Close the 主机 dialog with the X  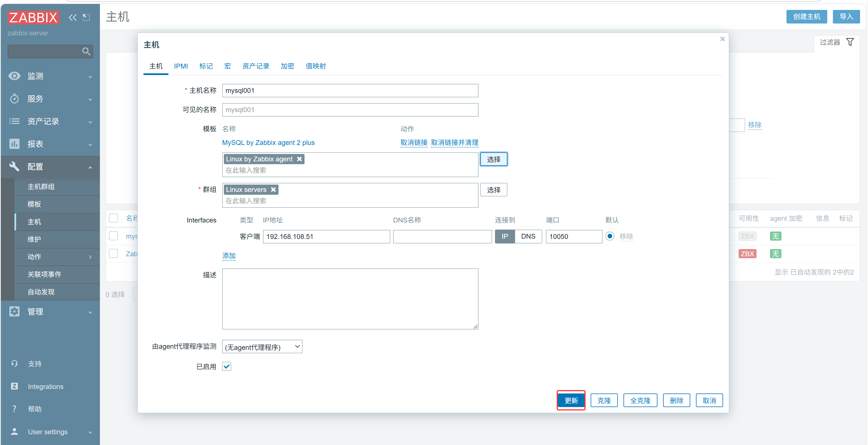[x=723, y=39]
